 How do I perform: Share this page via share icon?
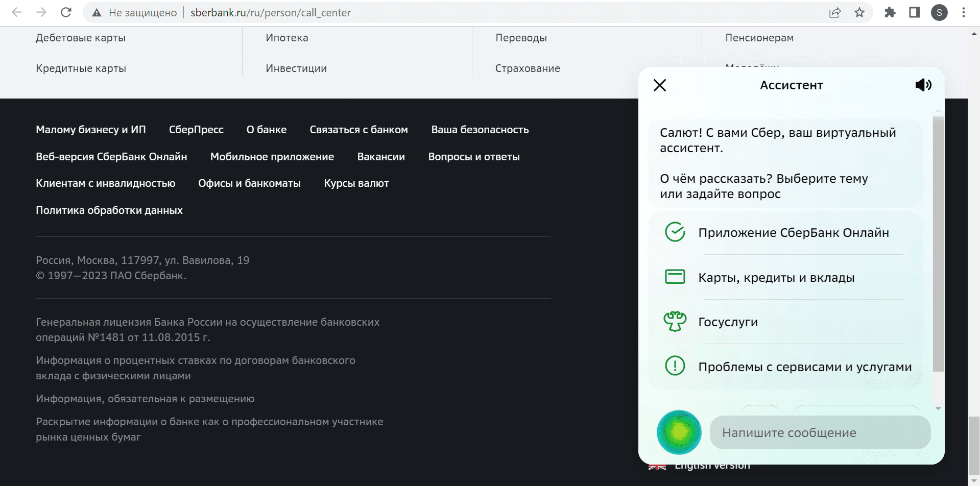click(835, 13)
